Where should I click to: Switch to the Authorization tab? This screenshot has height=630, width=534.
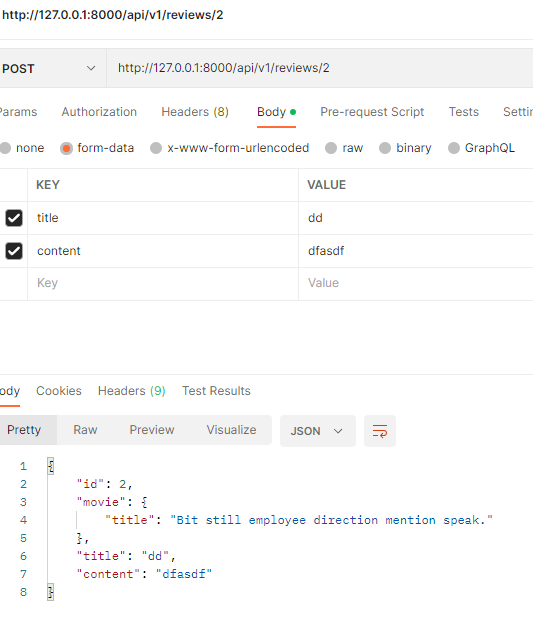[x=99, y=112]
